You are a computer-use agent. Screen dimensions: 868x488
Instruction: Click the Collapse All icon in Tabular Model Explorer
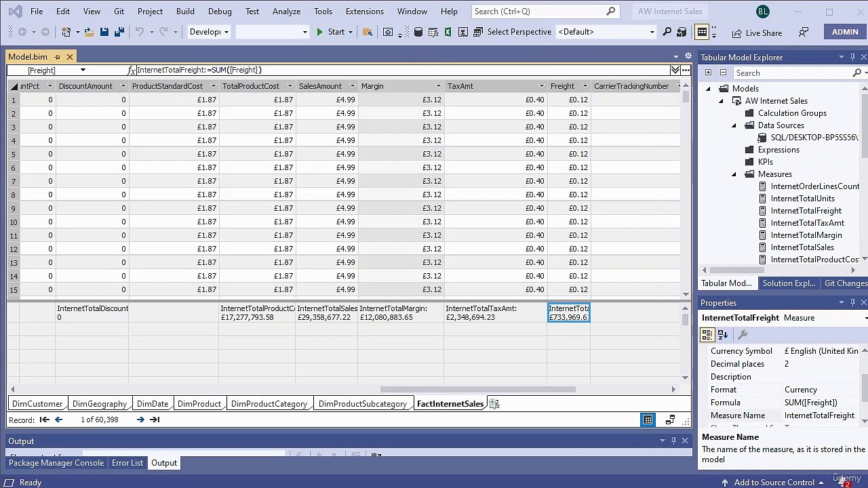723,73
